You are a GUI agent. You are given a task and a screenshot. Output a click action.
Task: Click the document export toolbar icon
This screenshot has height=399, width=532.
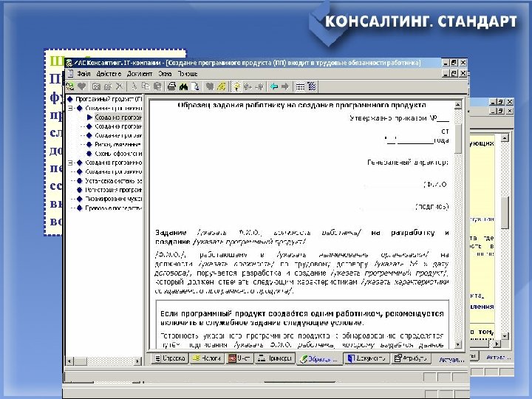pyautogui.click(x=195, y=86)
